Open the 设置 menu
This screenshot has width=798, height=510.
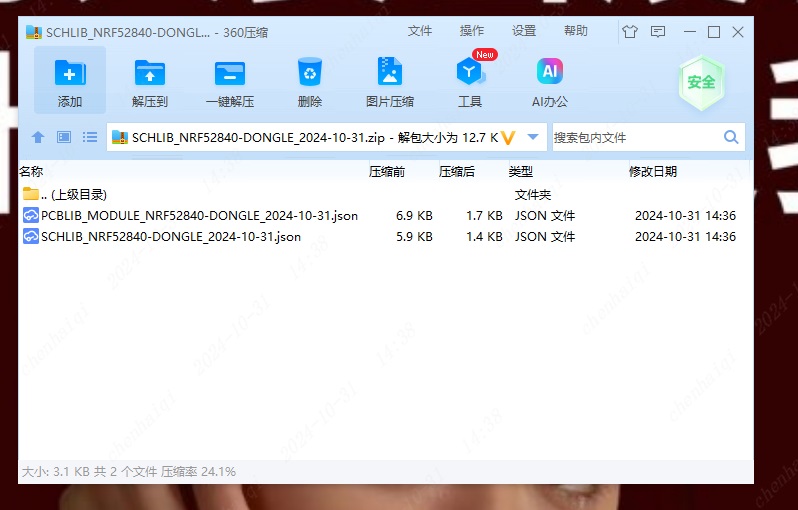524,31
